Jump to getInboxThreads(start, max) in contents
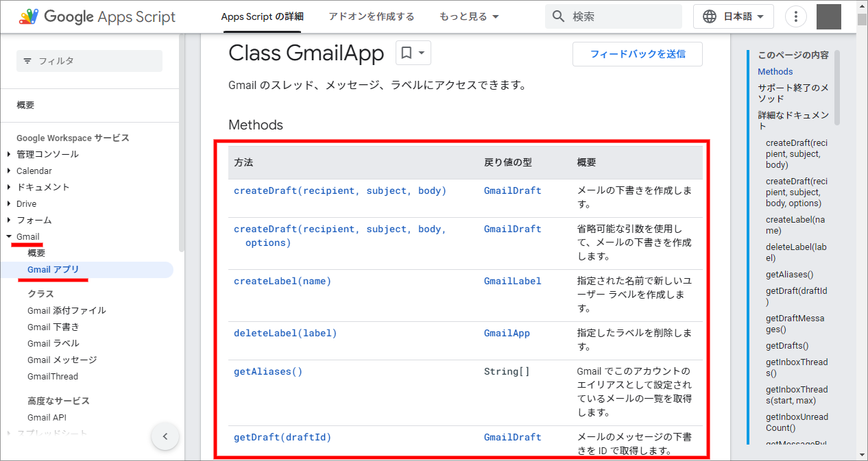This screenshot has height=461, width=868. click(797, 395)
